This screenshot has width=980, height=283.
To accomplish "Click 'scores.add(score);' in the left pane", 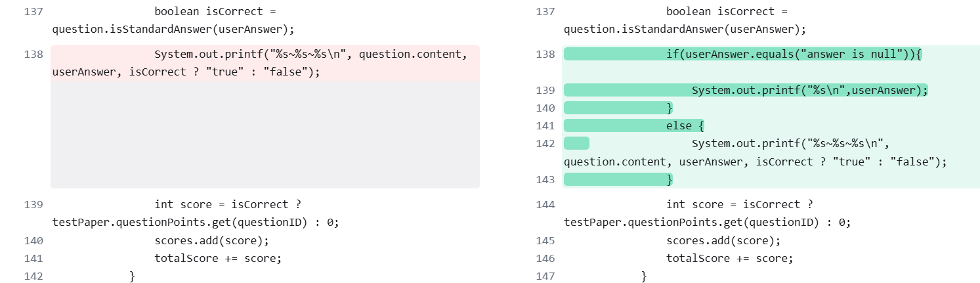I will (211, 240).
